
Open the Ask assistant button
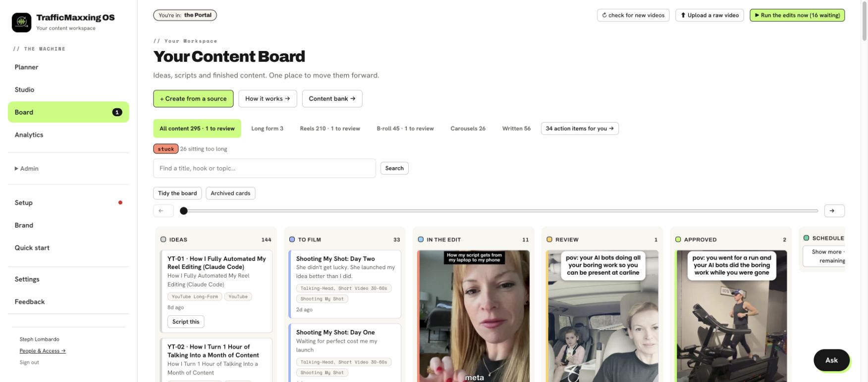click(831, 360)
